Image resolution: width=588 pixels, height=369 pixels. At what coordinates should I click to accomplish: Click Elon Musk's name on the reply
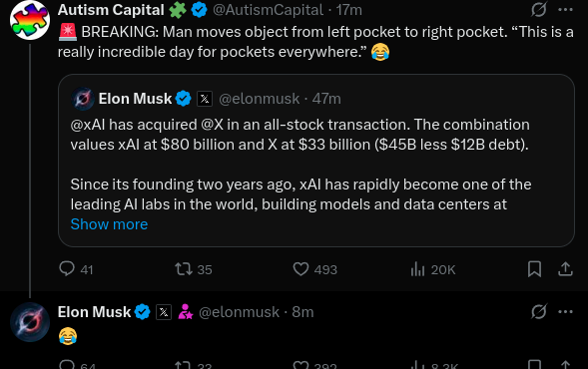click(x=94, y=312)
